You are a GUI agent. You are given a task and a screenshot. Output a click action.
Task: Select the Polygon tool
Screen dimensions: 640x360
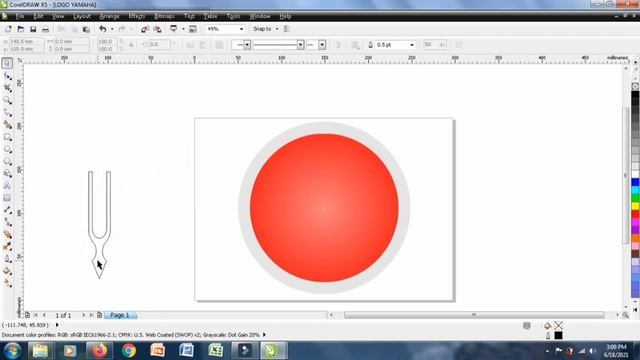(x=7, y=161)
